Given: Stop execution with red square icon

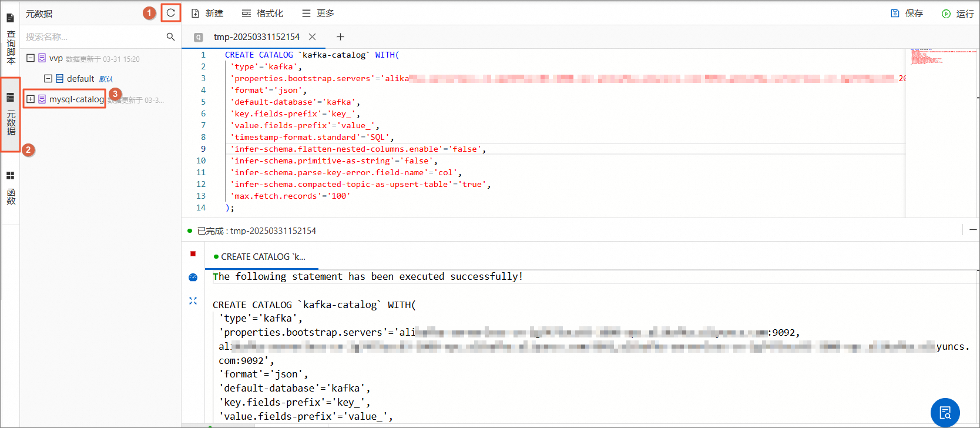Looking at the screenshot, I should click(193, 253).
